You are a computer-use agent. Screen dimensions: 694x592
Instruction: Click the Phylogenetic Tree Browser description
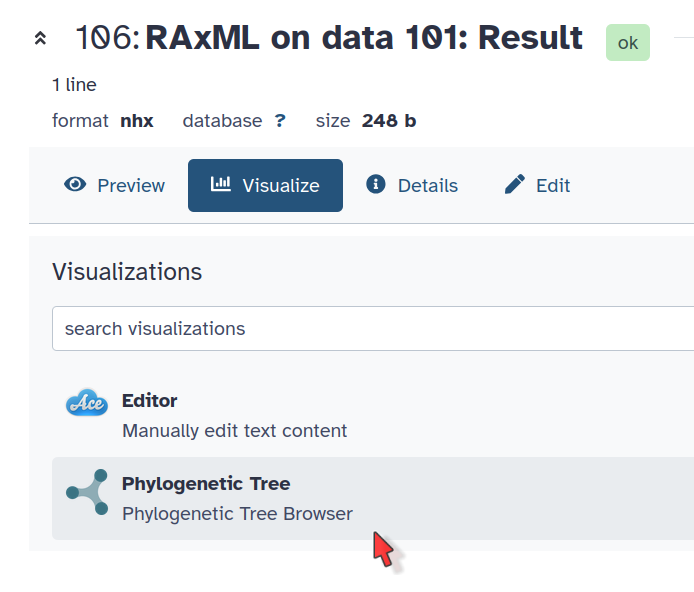[x=237, y=514]
